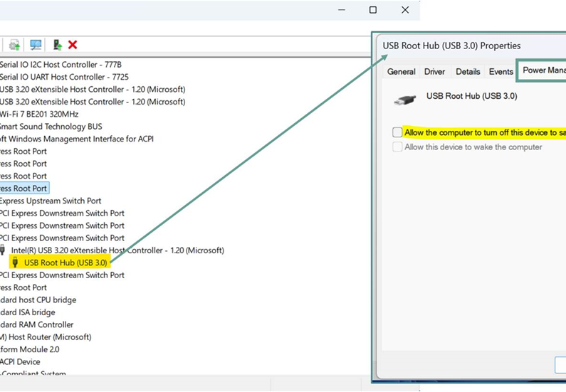The image size is (566, 392).
Task: Select Windows Management Interface for ACPI
Action: pos(77,139)
